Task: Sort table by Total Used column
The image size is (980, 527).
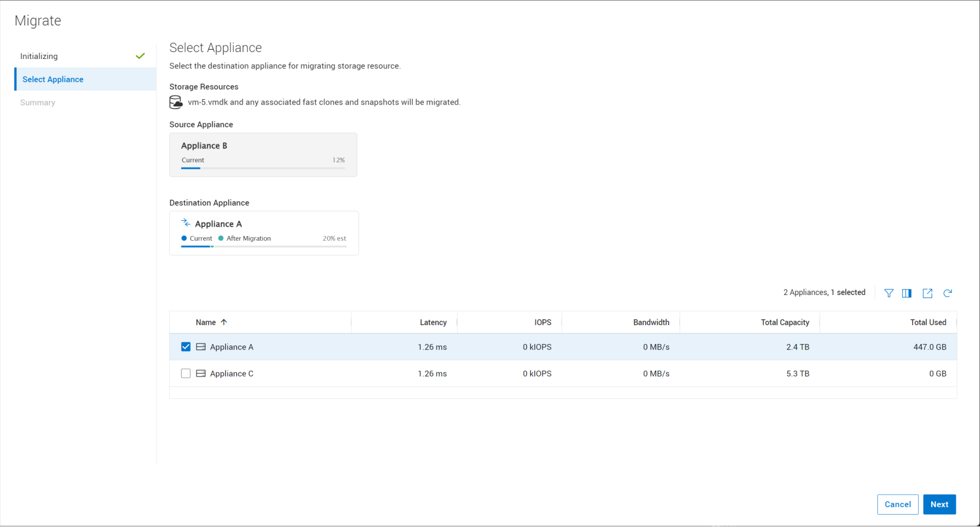Action: [928, 322]
